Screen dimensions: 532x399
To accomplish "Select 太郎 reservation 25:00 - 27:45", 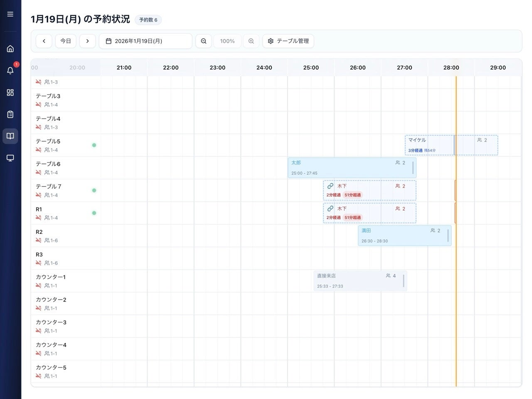I will coord(352,168).
